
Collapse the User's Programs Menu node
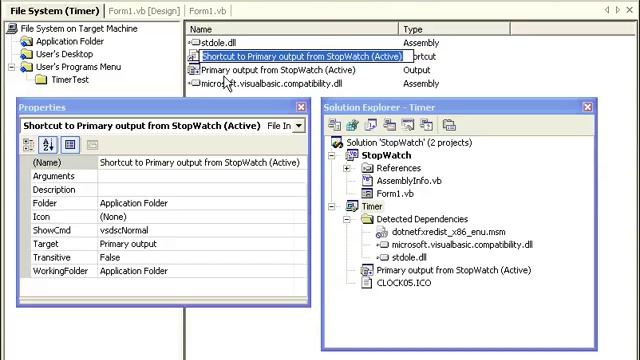point(11,67)
